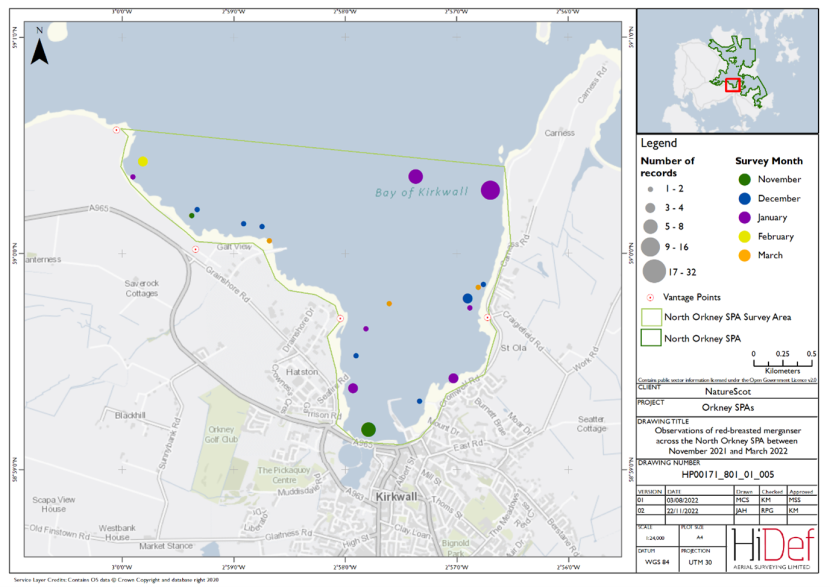This screenshot has height=587, width=830.
Task: Click the Carness place label
Action: 560,133
